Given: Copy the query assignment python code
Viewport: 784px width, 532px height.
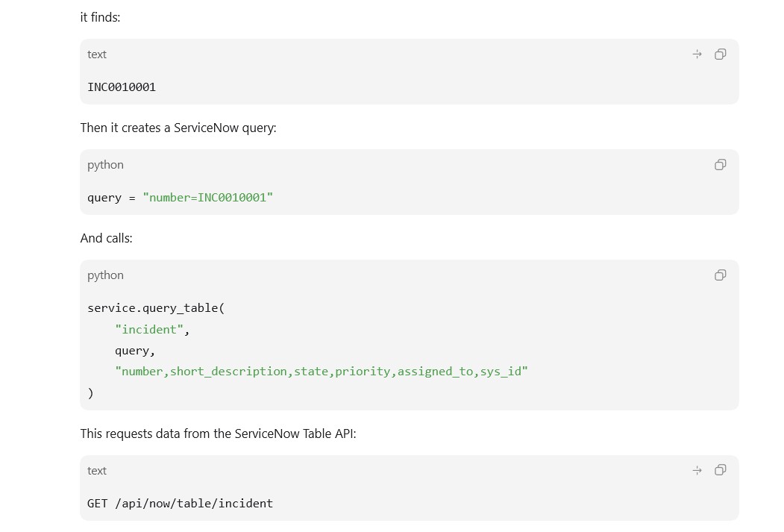Looking at the screenshot, I should (720, 164).
